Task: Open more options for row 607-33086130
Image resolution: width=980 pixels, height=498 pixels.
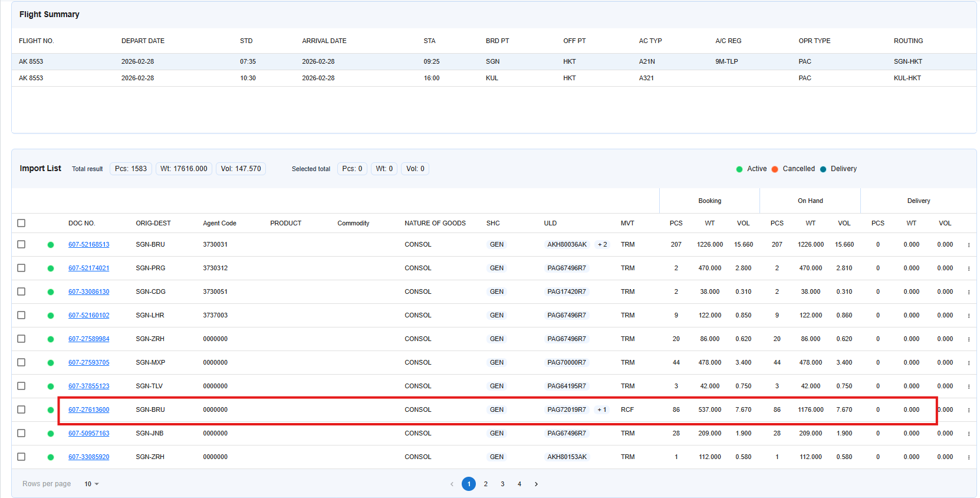Action: pyautogui.click(x=968, y=292)
